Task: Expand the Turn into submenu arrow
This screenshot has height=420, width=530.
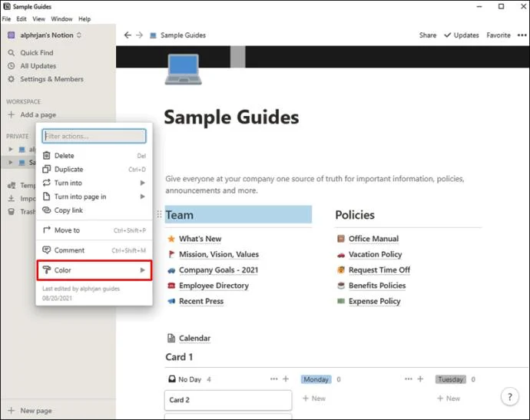Action: point(143,183)
